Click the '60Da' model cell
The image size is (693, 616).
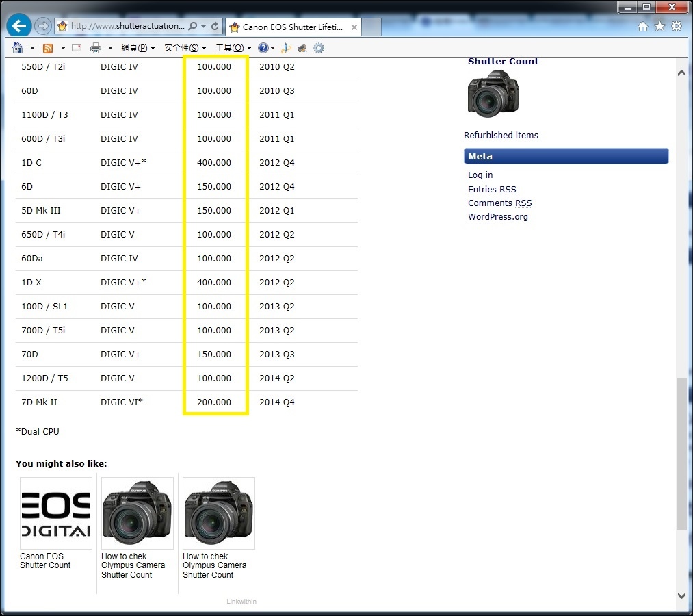pyautogui.click(x=32, y=258)
